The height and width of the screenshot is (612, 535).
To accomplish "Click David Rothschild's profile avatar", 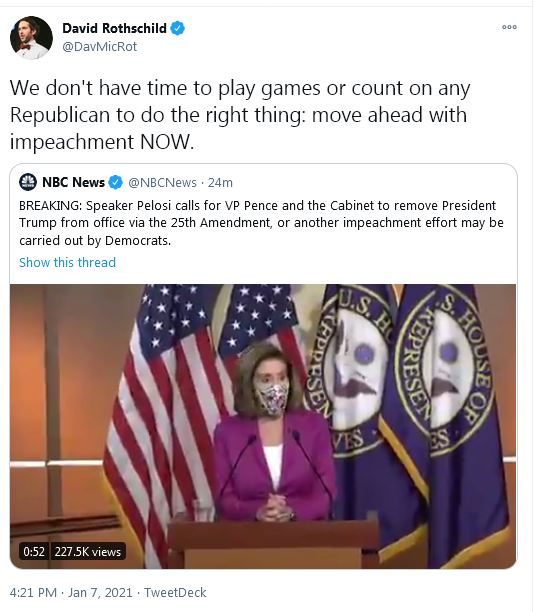I will tap(31, 37).
